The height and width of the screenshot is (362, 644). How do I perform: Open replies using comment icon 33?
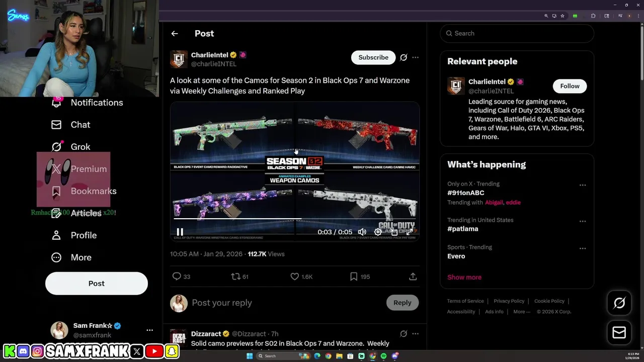(x=181, y=277)
